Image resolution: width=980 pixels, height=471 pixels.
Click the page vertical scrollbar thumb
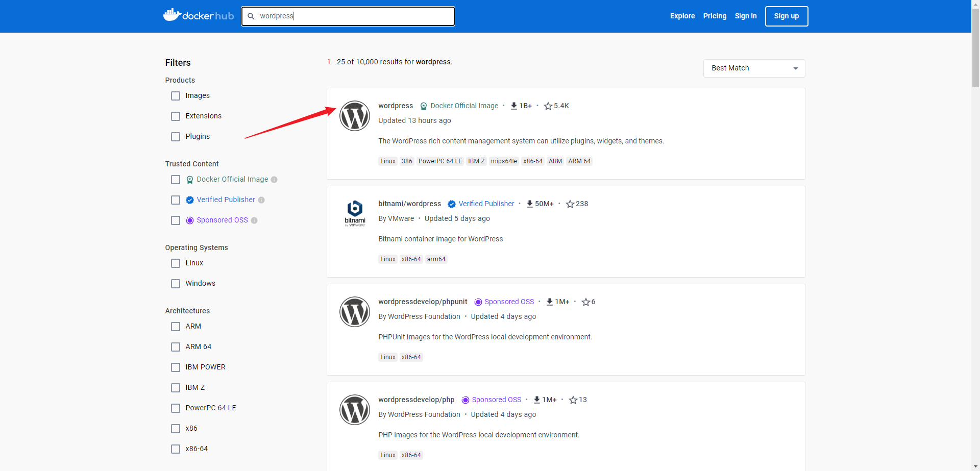click(975, 48)
